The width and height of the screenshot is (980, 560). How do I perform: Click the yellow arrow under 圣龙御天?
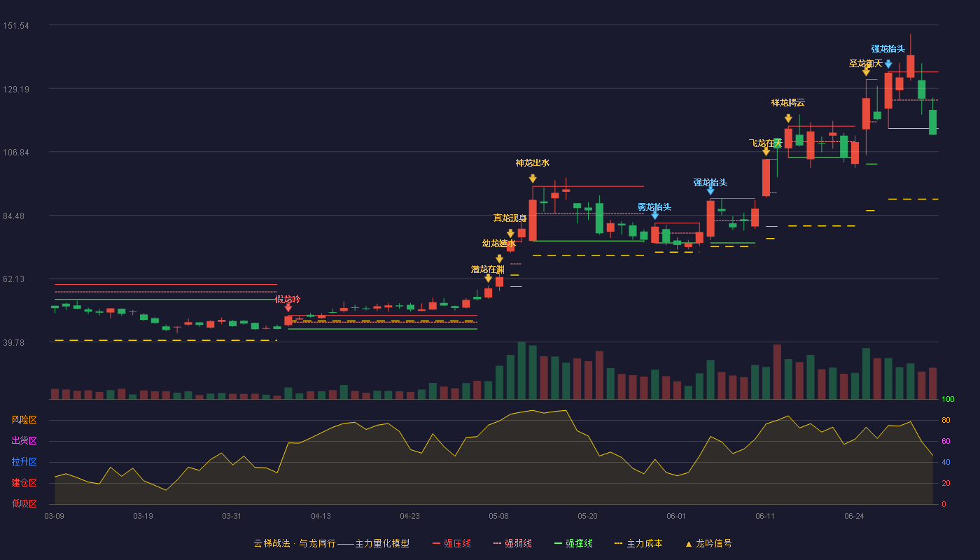pyautogui.click(x=866, y=71)
